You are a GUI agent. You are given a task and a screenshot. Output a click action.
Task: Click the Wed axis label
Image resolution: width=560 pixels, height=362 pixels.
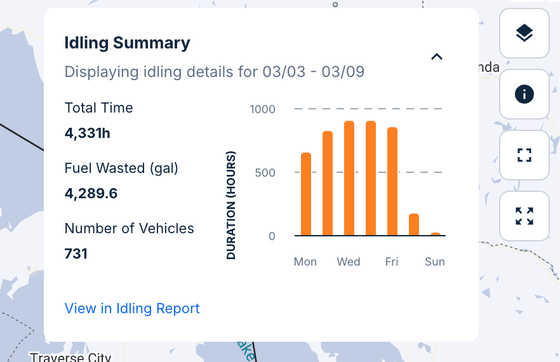pyautogui.click(x=348, y=262)
